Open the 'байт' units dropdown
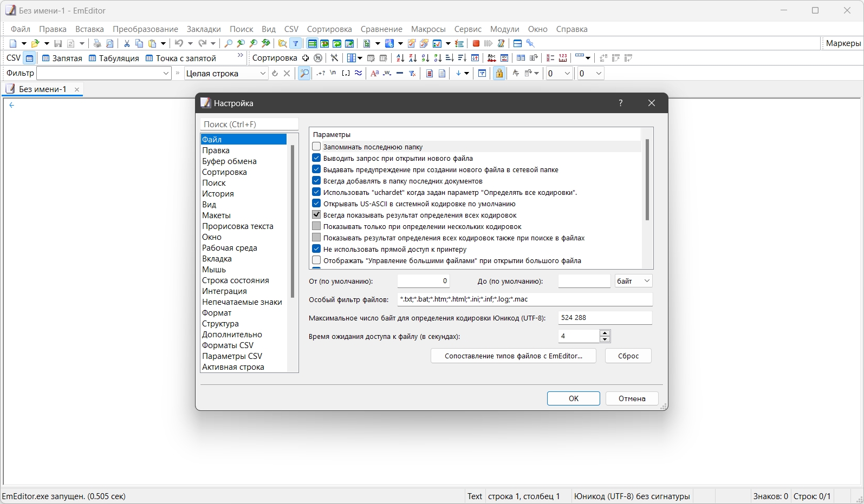 tap(633, 281)
